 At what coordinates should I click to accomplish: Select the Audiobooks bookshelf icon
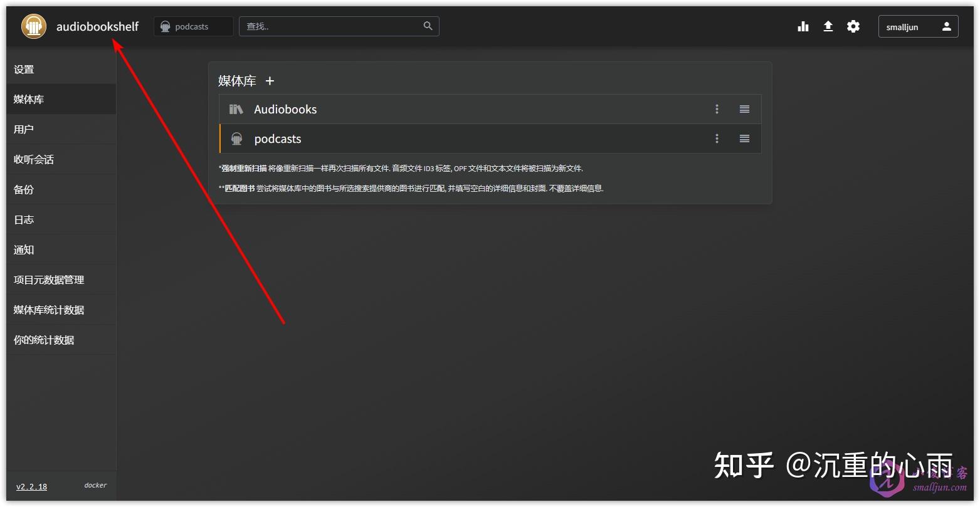pyautogui.click(x=236, y=108)
